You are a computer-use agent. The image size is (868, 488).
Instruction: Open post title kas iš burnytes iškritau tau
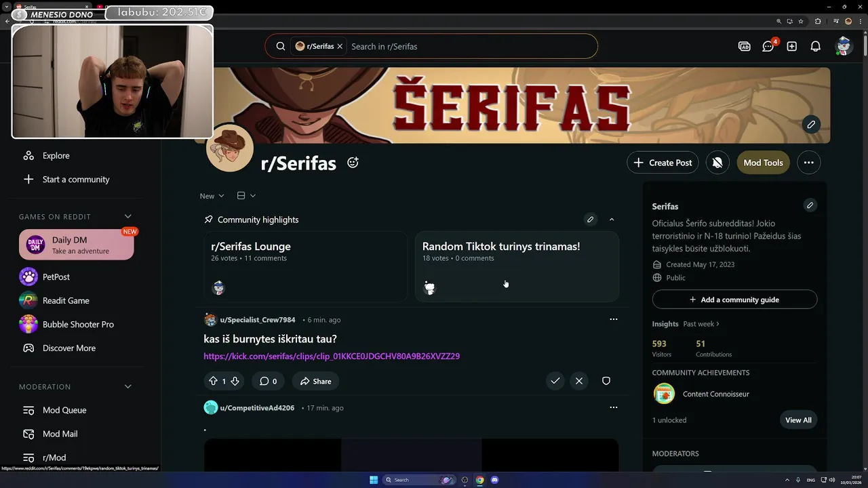[x=270, y=339]
